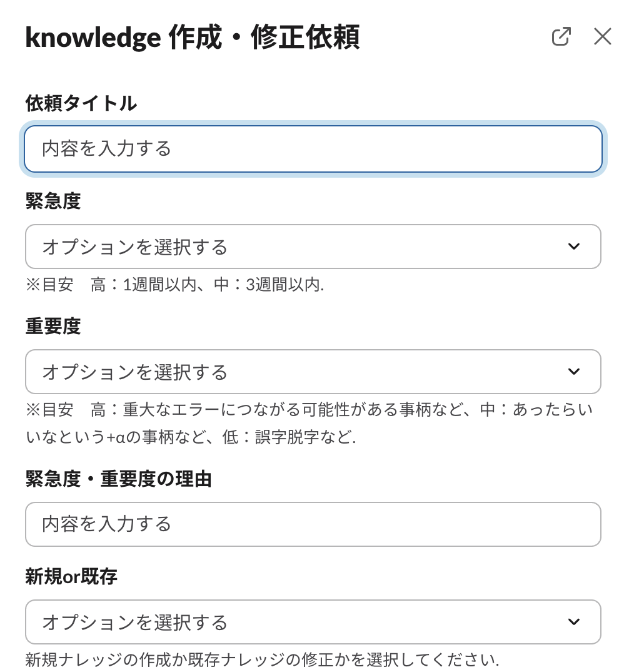Close the knowledge 作成・修正依頼 dialog

coord(602,37)
